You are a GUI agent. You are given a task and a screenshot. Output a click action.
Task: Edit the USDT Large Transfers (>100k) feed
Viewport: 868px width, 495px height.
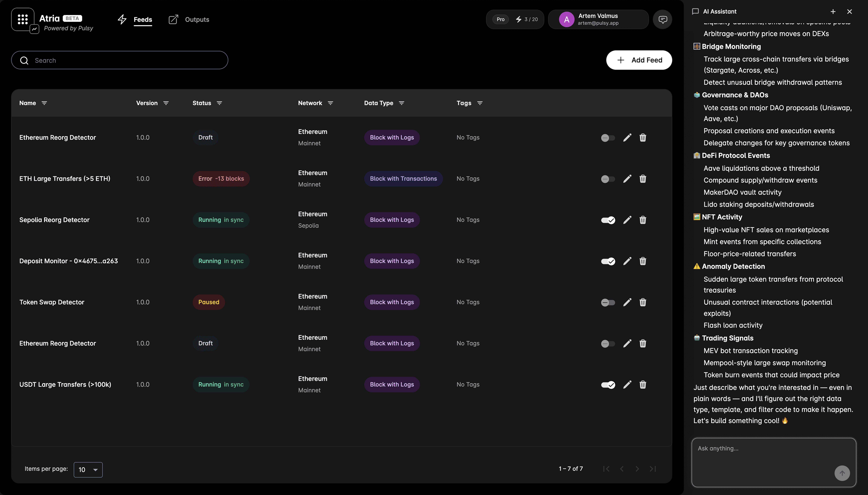point(627,385)
